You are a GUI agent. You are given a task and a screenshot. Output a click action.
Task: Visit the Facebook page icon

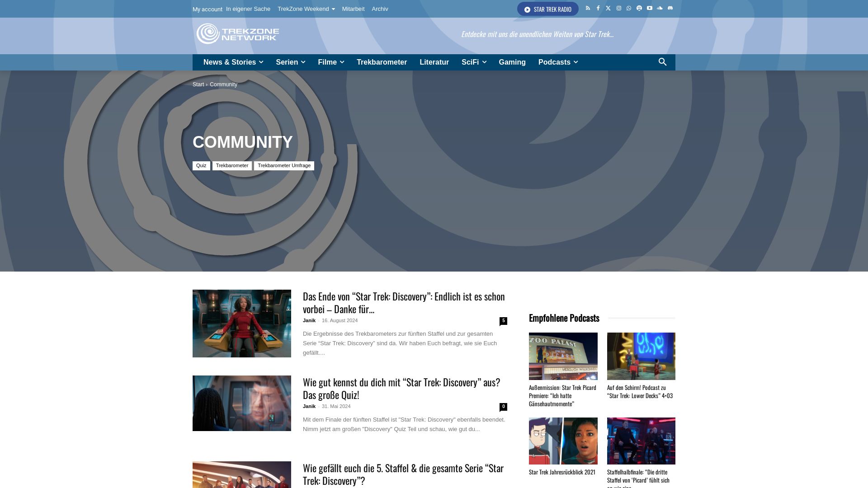tap(598, 8)
